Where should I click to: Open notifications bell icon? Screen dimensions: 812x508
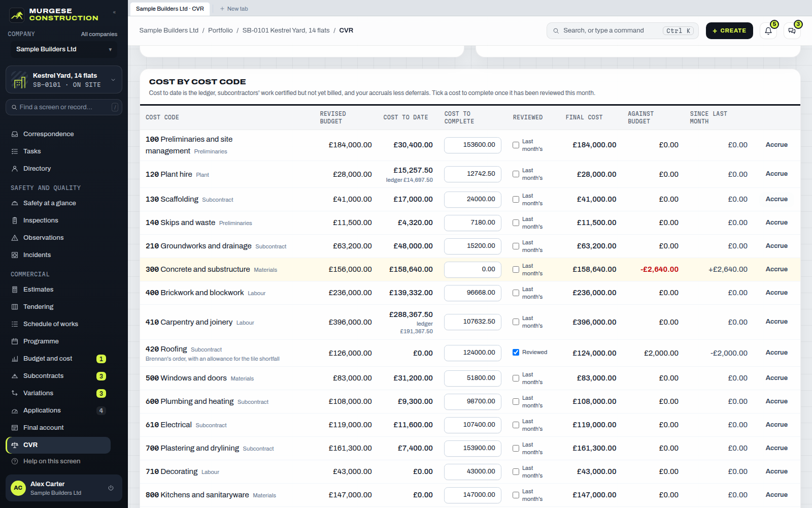click(768, 30)
